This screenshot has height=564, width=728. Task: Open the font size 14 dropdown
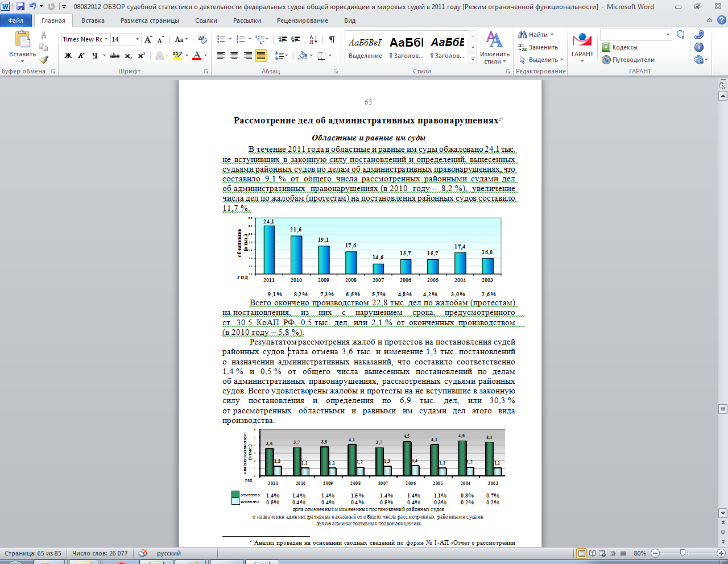tap(138, 39)
